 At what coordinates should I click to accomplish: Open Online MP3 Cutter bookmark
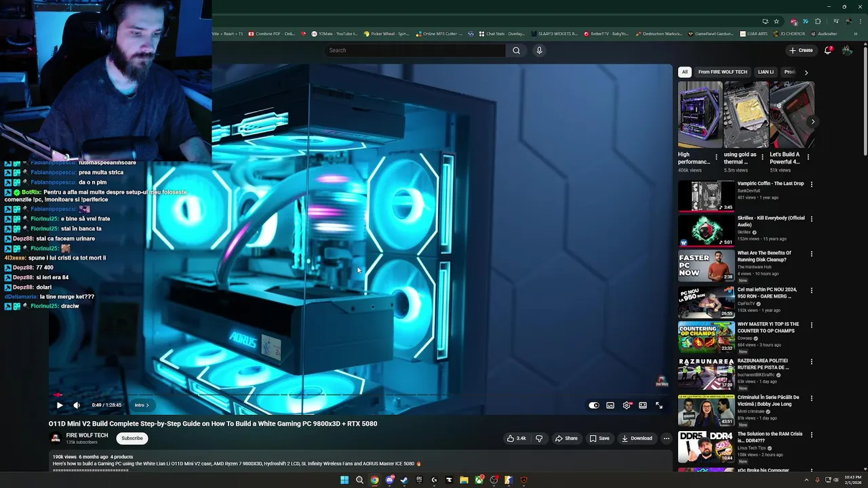point(439,33)
